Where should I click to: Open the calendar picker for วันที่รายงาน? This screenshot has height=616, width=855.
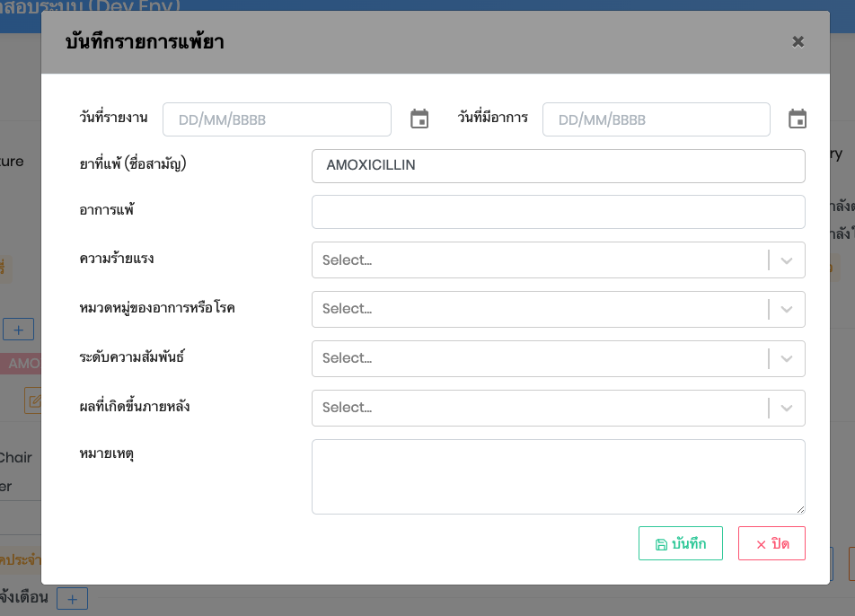[419, 119]
